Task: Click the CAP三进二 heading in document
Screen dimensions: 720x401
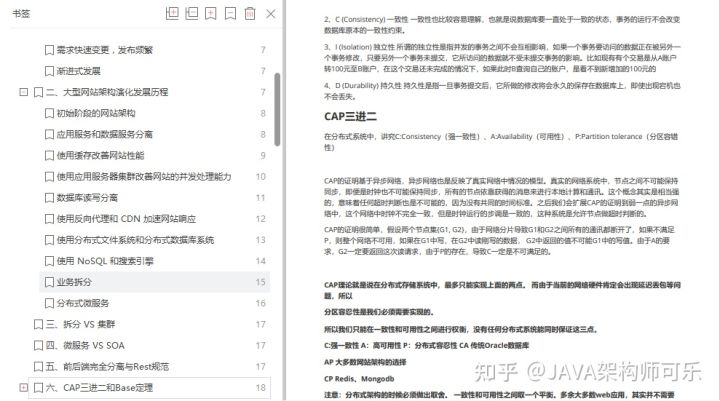Action: coord(350,117)
